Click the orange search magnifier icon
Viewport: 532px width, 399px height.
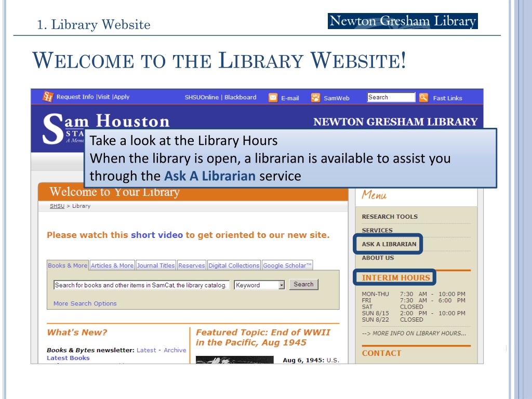click(423, 98)
